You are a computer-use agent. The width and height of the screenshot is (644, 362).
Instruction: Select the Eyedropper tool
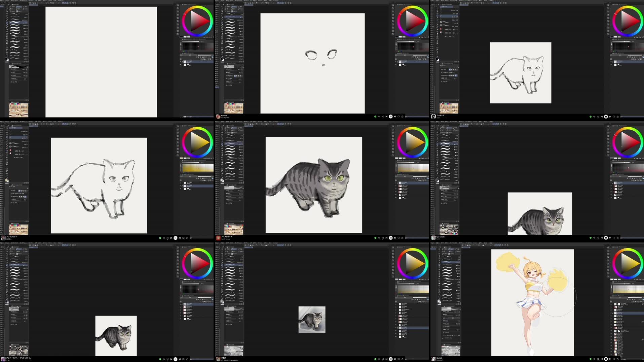point(7,20)
